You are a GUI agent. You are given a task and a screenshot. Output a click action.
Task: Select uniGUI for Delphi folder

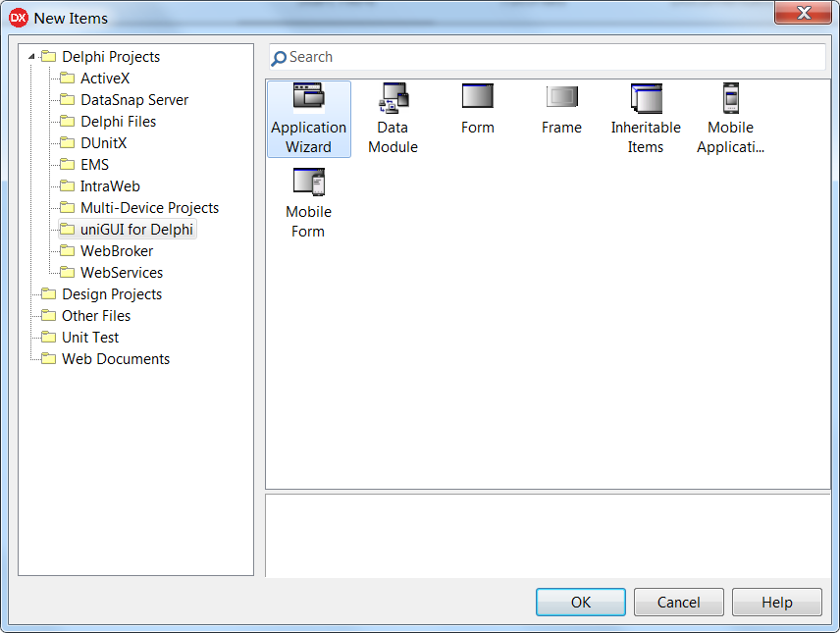[128, 230]
